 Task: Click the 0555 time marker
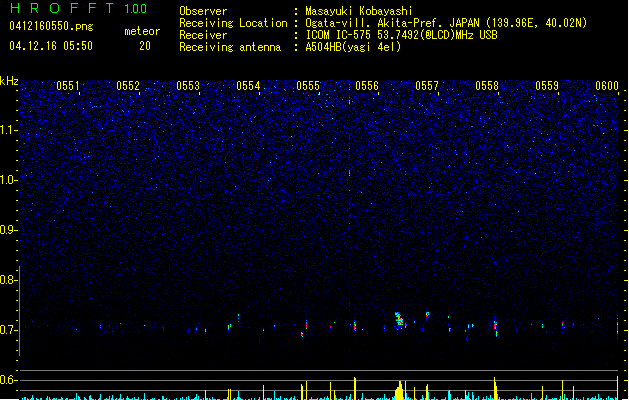coord(308,86)
